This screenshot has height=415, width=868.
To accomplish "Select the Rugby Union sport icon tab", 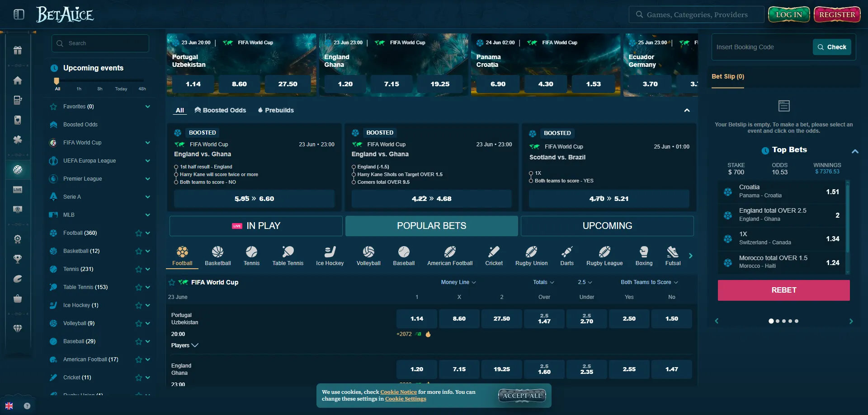I will 532,256.
